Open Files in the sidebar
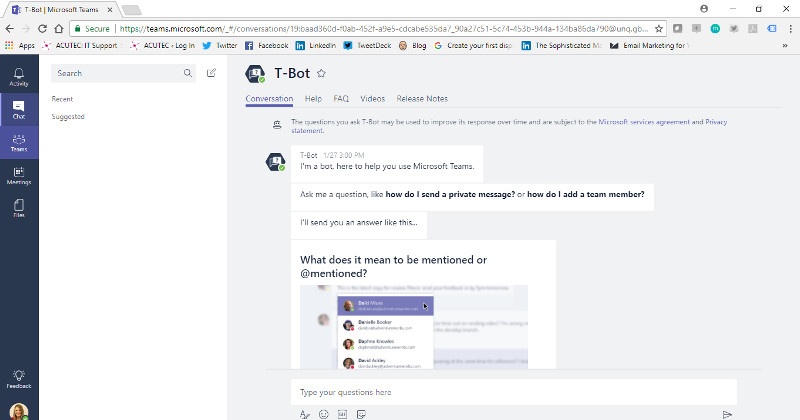800x420 pixels. click(x=19, y=208)
